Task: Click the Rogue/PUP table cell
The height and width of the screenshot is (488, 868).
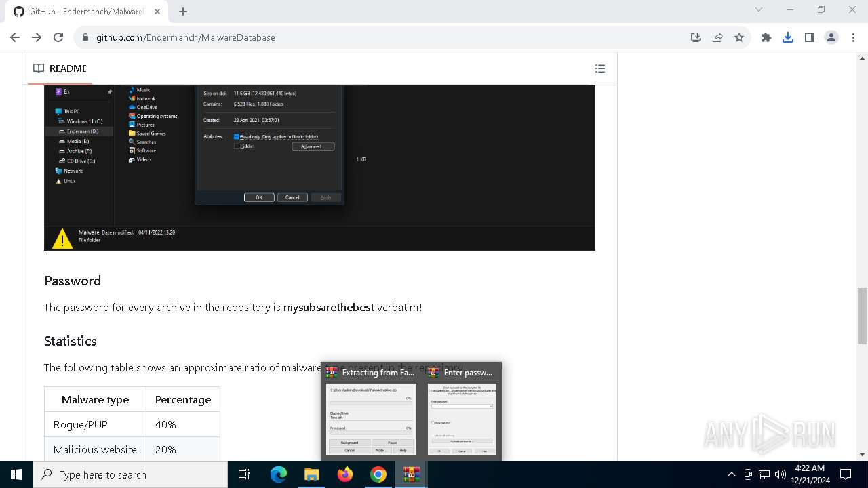Action: (x=95, y=424)
